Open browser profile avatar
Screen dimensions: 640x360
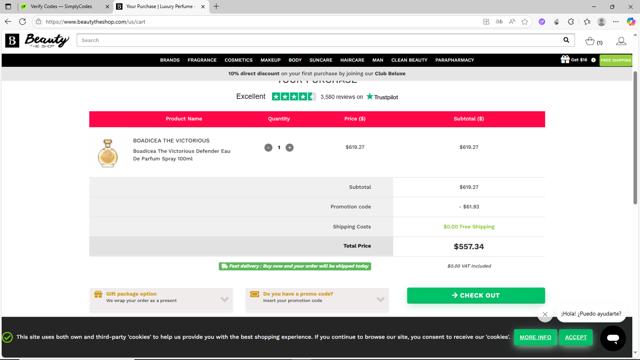[601, 22]
